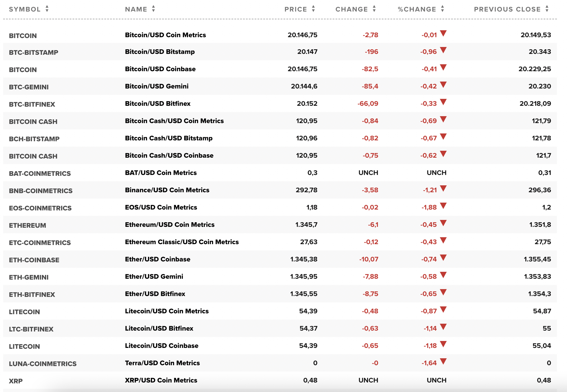Screen dimensions: 567x392
Task: Sort by PREVIOUS CLOSE column arrows
Action: 547,9
